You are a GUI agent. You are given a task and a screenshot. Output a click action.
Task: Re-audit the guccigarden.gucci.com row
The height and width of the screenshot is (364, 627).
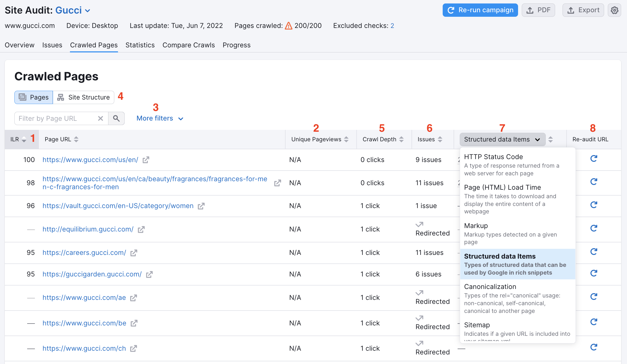click(x=594, y=273)
